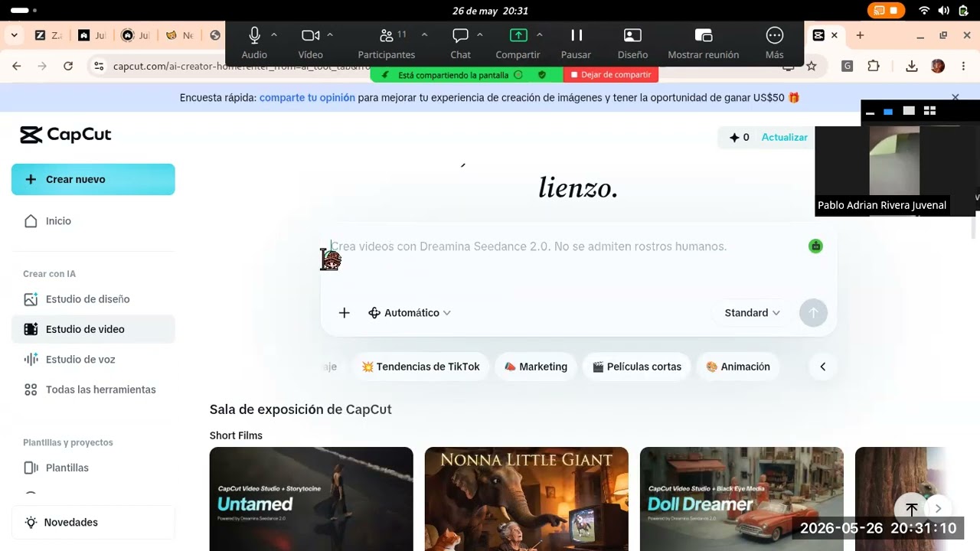Click the Novedades lightbulb button
This screenshot has width=980, height=551.
tap(93, 522)
